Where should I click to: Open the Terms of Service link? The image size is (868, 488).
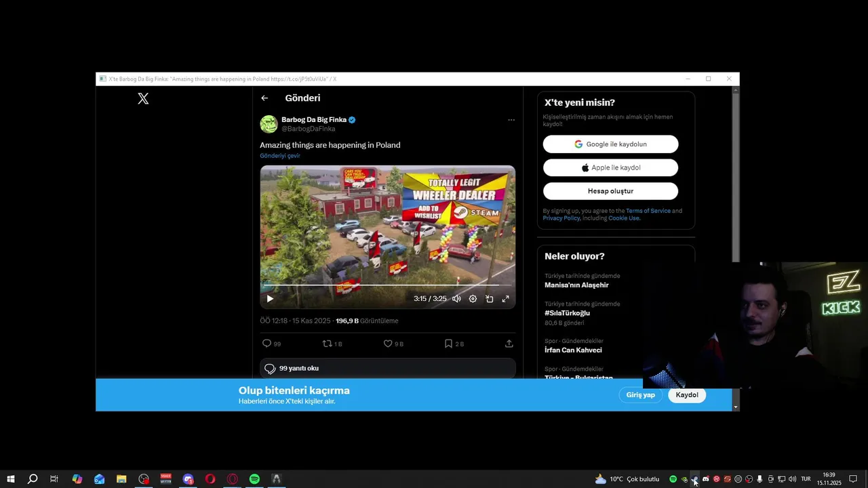point(648,211)
